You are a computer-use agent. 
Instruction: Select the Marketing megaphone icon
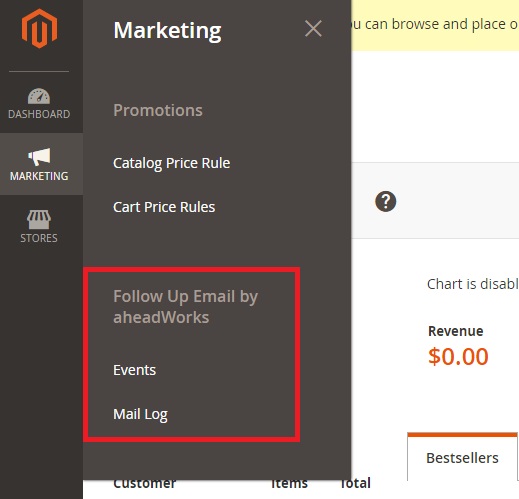coord(39,157)
